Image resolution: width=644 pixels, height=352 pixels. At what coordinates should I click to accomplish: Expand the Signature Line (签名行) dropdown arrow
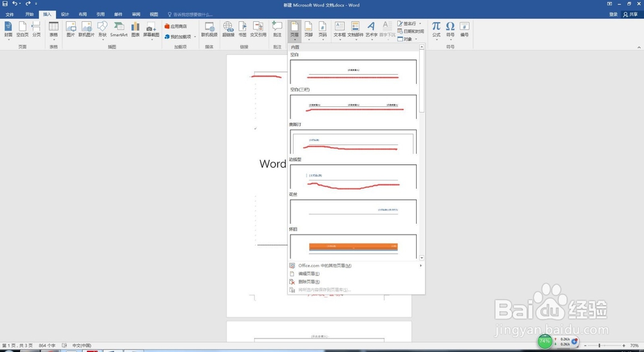(420, 23)
